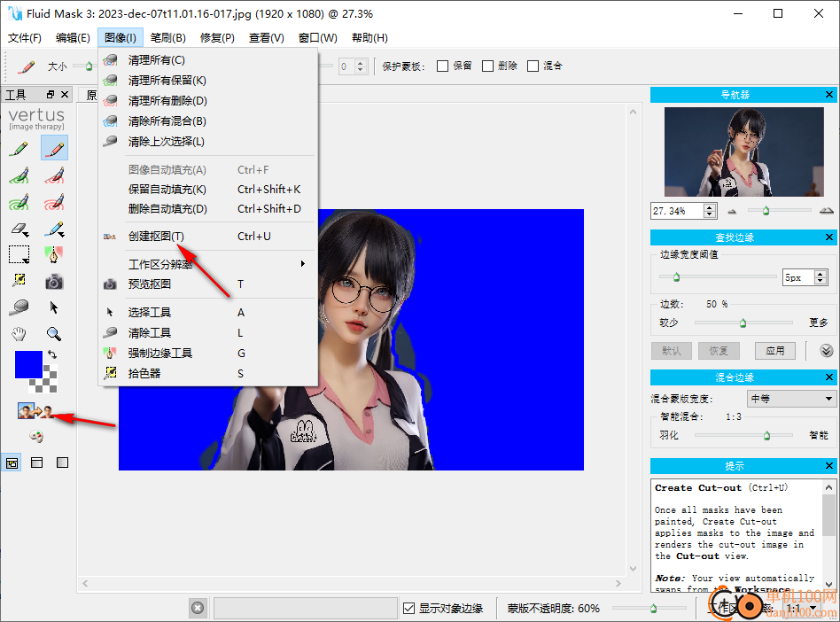Screen dimensions: 840x622
Task: Choose 清理所有(C) menu entry
Action: pos(208,60)
